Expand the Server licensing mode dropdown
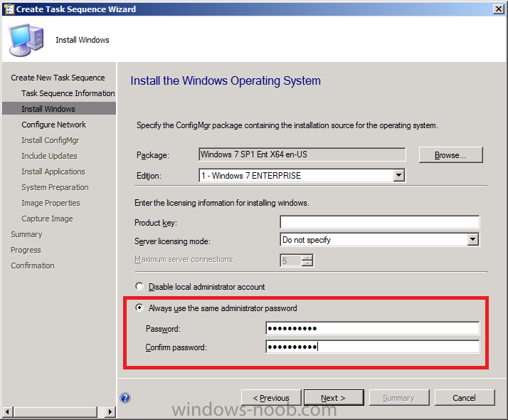Image resolution: width=508 pixels, height=420 pixels. [x=472, y=240]
